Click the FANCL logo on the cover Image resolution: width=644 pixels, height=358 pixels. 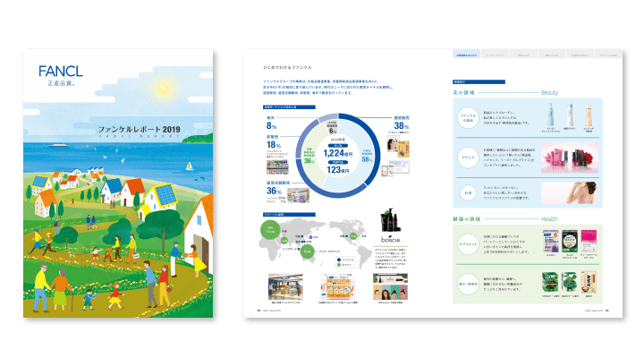(x=61, y=71)
